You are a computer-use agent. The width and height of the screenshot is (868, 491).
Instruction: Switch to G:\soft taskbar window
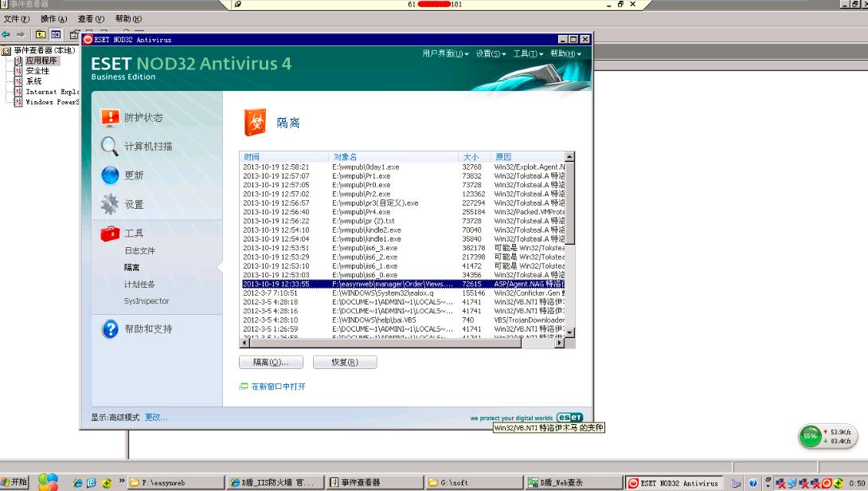474,483
